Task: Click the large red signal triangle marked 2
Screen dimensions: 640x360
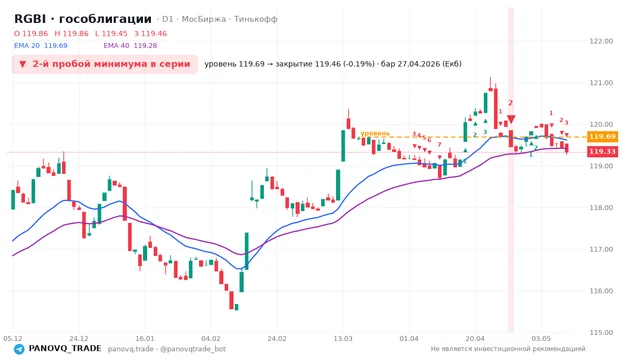Action: point(511,119)
